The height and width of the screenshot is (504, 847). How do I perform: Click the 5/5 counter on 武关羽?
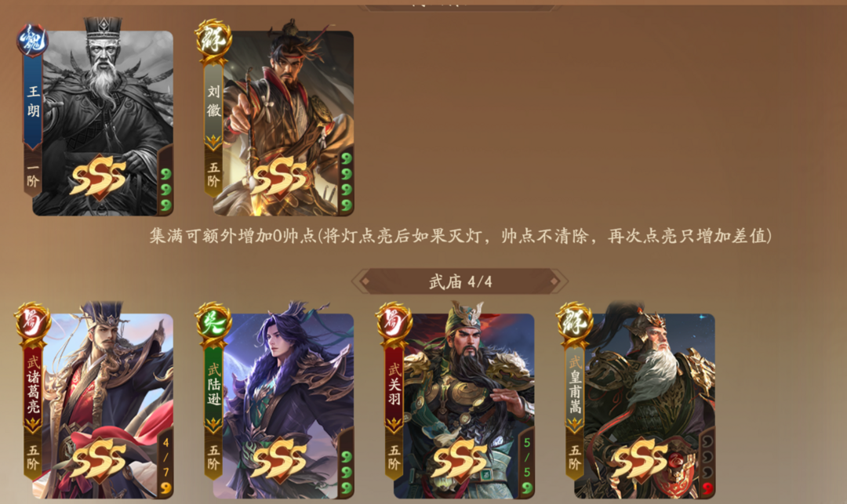click(x=527, y=458)
